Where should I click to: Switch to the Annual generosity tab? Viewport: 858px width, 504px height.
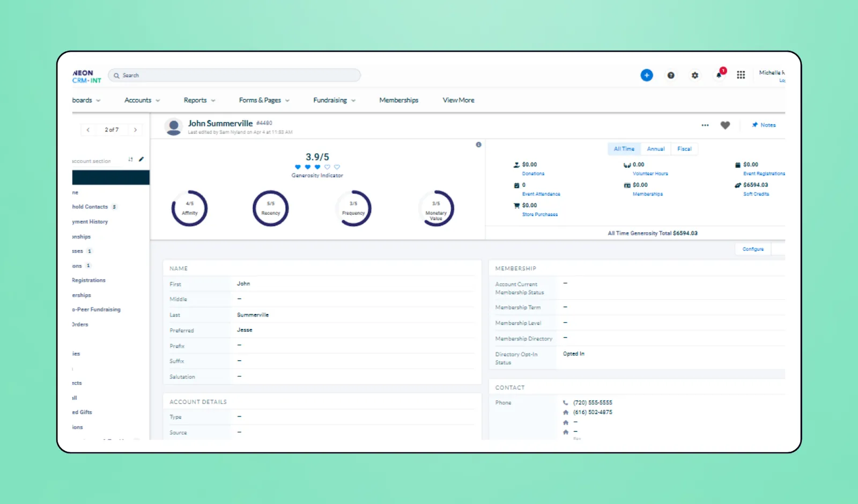(656, 149)
